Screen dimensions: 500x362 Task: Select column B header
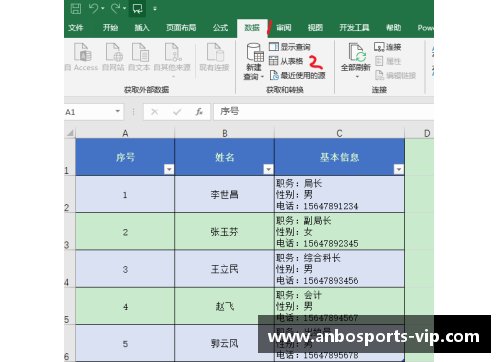pyautogui.click(x=225, y=133)
